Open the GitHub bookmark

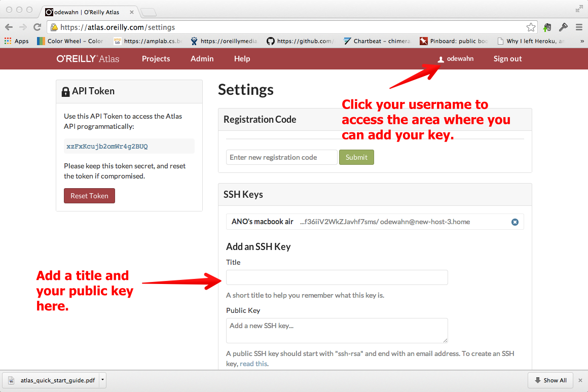(x=301, y=41)
